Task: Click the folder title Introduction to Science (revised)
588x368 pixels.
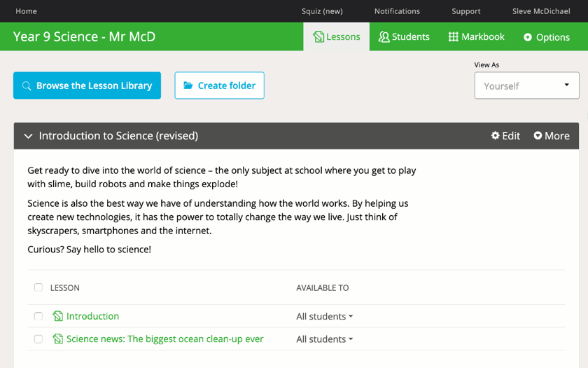Action: [118, 135]
